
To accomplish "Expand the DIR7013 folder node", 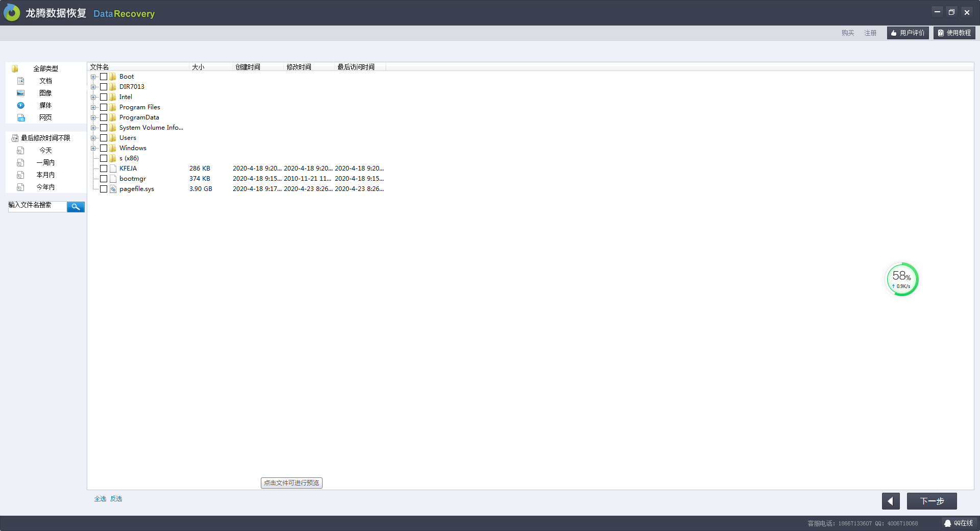I will point(93,87).
